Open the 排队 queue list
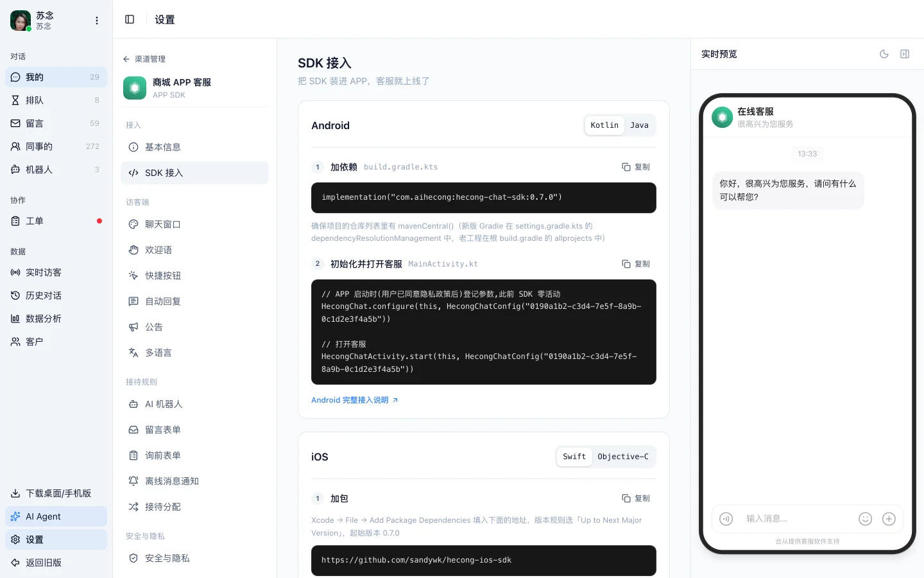Screen dimensions: 924x578 [56, 100]
